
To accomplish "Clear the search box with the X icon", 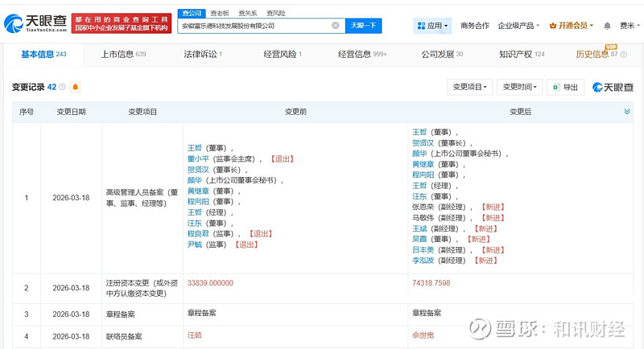I will pyautogui.click(x=336, y=26).
